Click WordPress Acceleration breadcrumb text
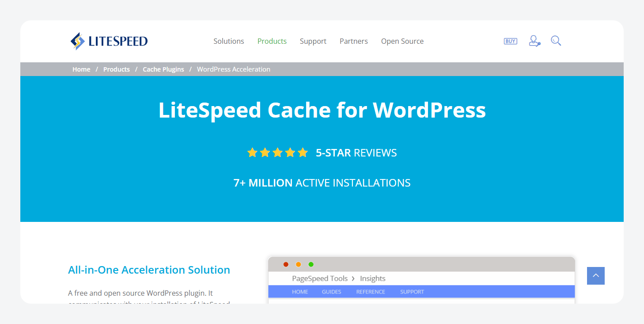 coord(234,69)
